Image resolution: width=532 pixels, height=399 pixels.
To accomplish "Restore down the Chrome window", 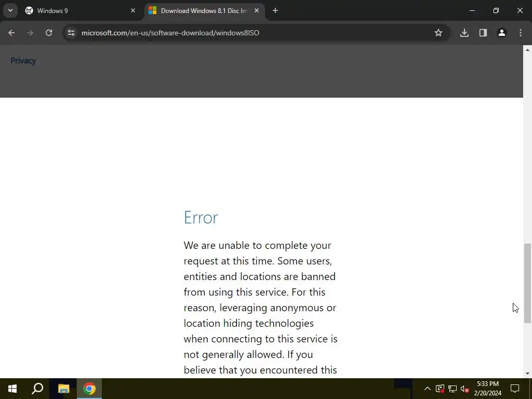I will pyautogui.click(x=496, y=10).
